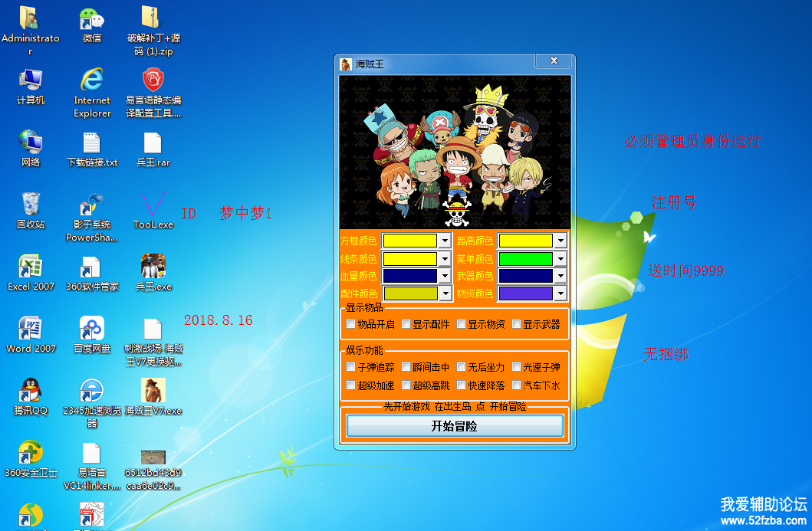The image size is (812, 531).
Task: Tick the 瞬间击中 checkbox
Action: click(x=406, y=367)
